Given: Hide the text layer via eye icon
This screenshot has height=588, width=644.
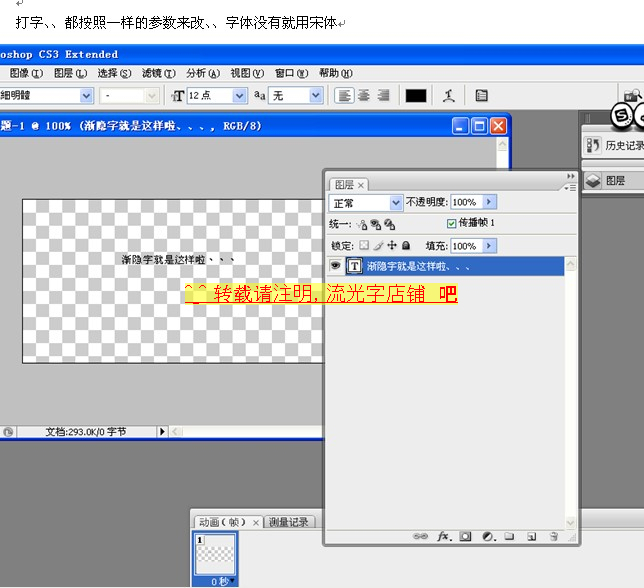Looking at the screenshot, I should (336, 266).
